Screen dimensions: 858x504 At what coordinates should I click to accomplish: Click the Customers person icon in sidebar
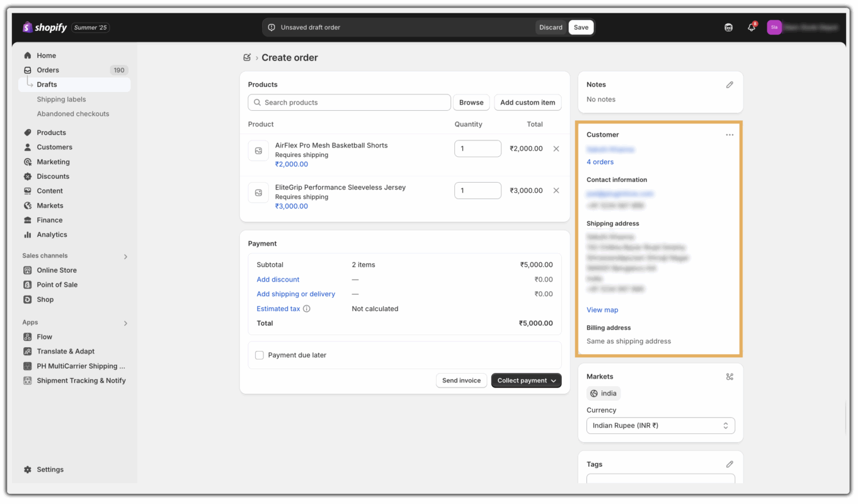pyautogui.click(x=27, y=147)
